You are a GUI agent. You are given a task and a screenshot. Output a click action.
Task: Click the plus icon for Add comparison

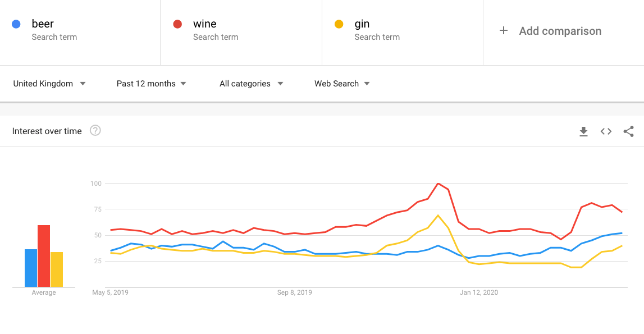tap(504, 31)
